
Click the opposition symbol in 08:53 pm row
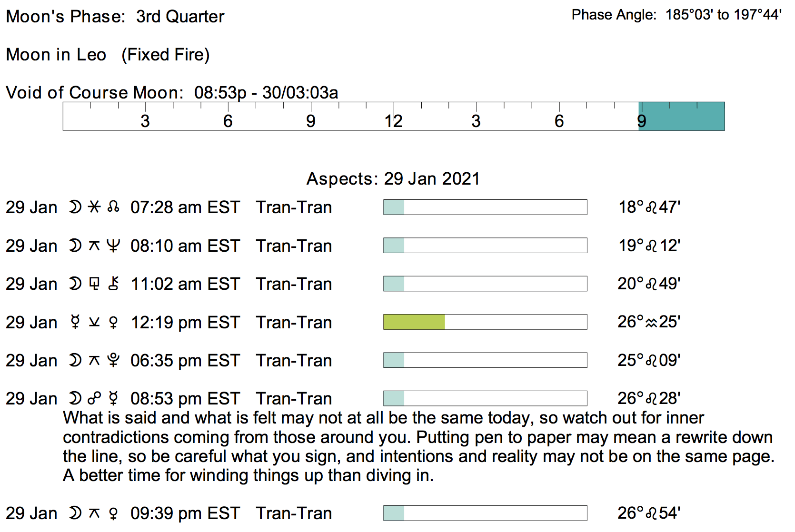94,399
